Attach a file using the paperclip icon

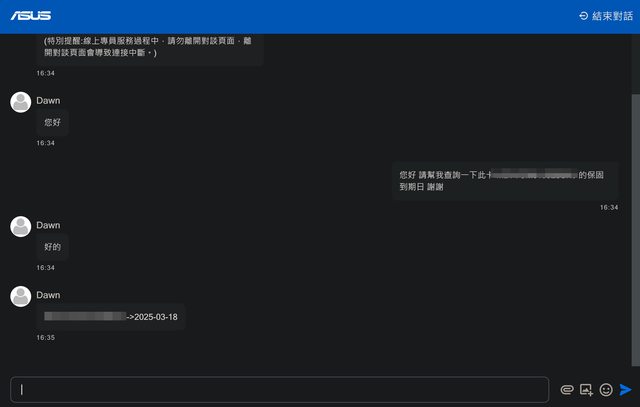click(567, 390)
